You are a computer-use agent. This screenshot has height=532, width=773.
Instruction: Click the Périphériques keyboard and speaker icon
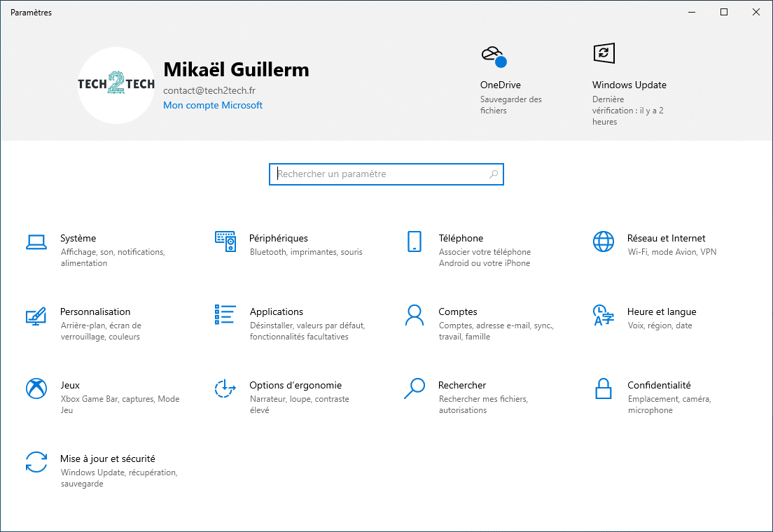point(225,241)
